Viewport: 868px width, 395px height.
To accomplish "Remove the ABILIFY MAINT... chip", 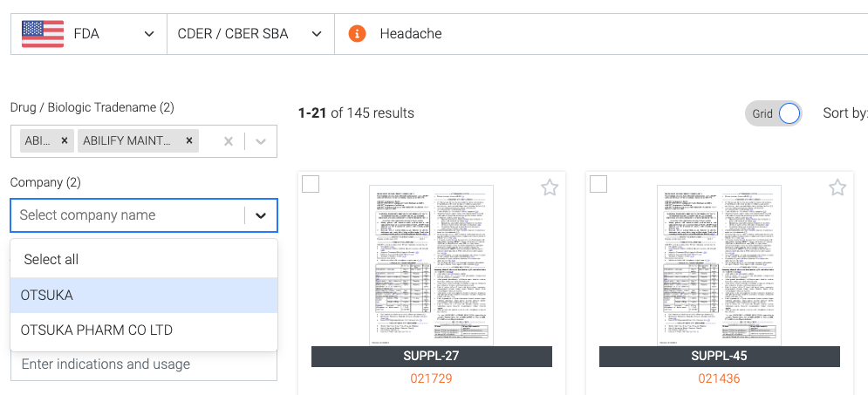I will (x=188, y=141).
